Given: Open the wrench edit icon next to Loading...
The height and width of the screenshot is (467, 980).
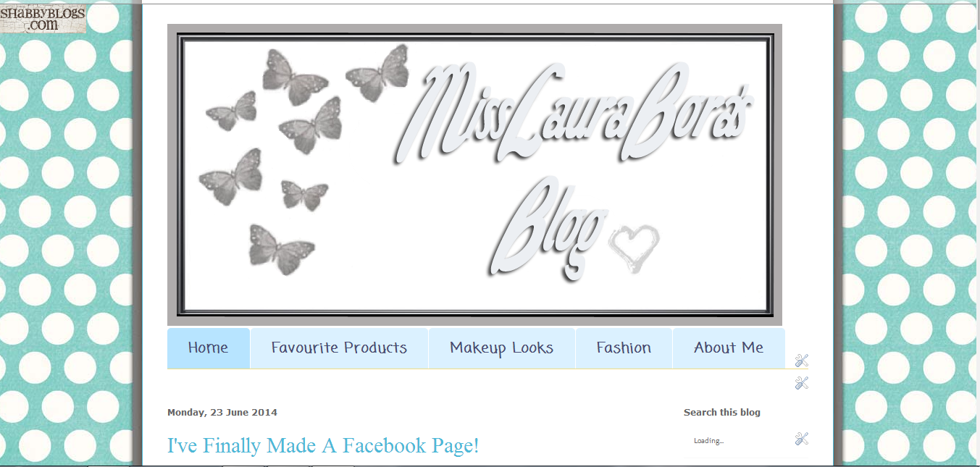Looking at the screenshot, I should (801, 439).
